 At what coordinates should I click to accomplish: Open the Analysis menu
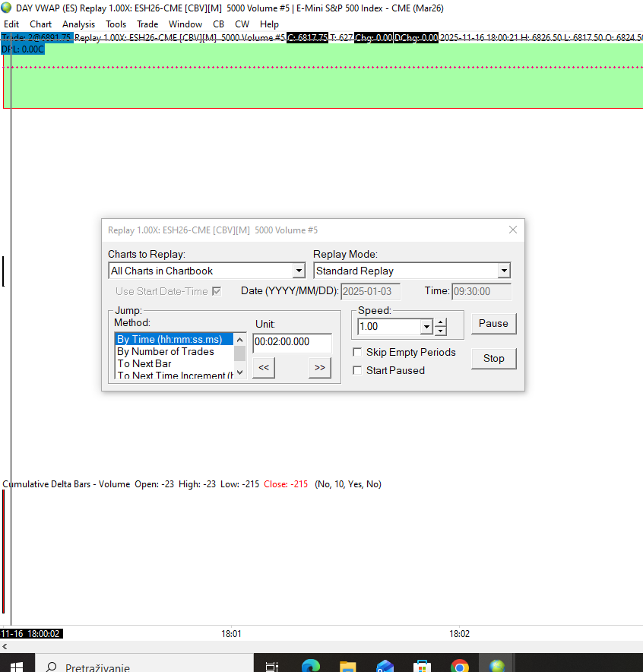pos(78,24)
